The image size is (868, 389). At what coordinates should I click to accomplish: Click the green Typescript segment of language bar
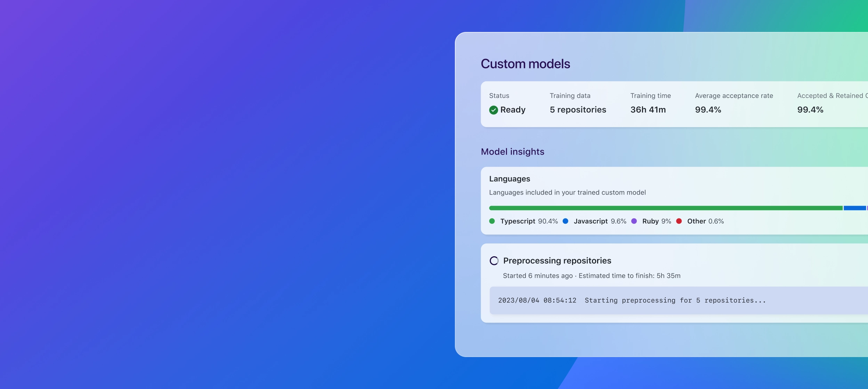pos(666,208)
